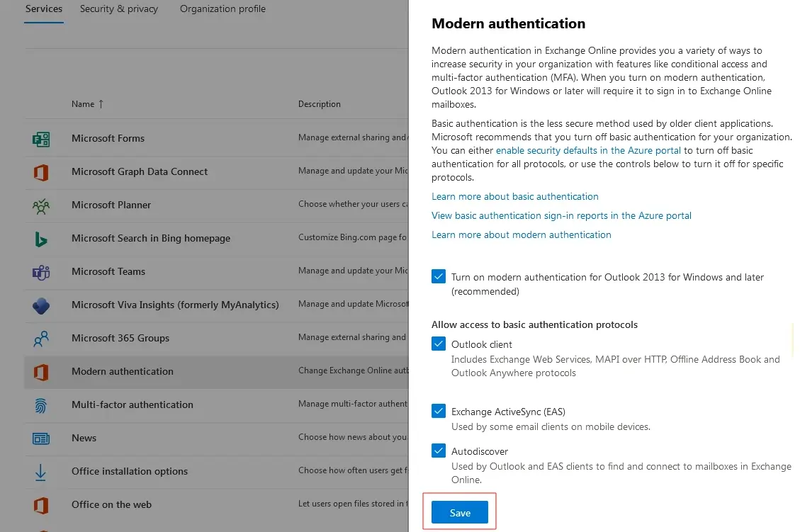Image resolution: width=800 pixels, height=532 pixels.
Task: Click the Bing search service icon
Action: 41,239
